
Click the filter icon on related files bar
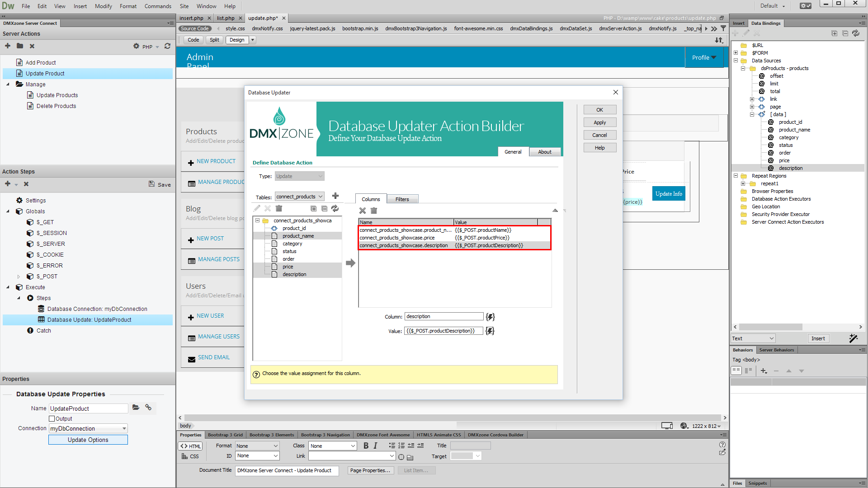723,28
